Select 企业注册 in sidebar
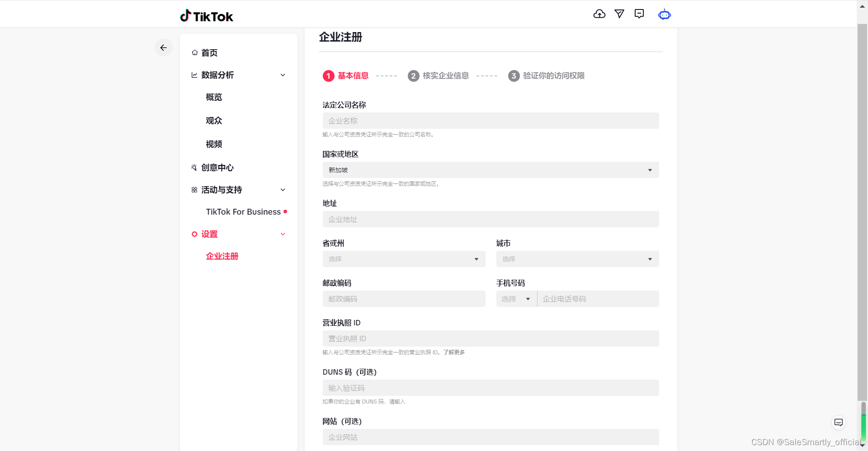The height and width of the screenshot is (451, 868). pyautogui.click(x=222, y=256)
